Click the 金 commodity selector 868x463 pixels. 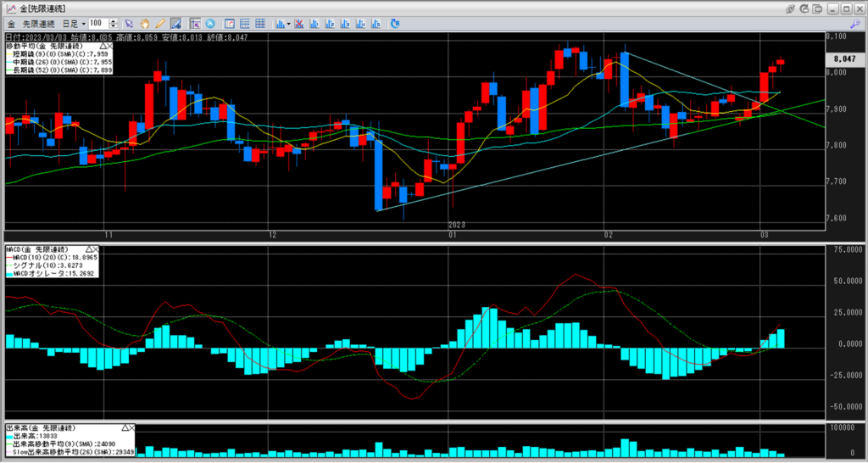tap(10, 23)
